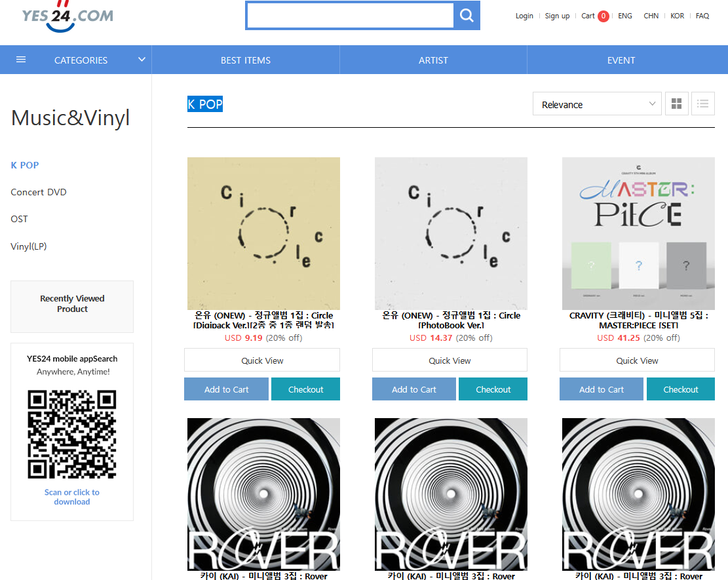Open the hamburger menu icon

click(21, 60)
